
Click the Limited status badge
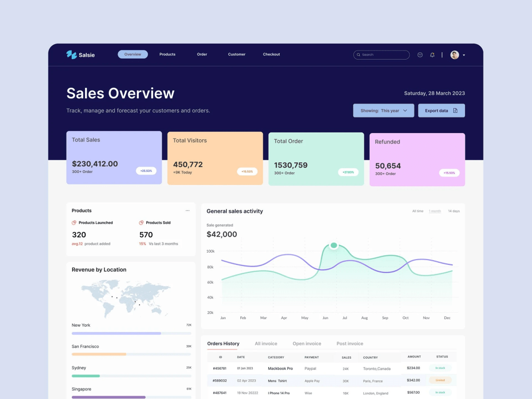pos(440,380)
